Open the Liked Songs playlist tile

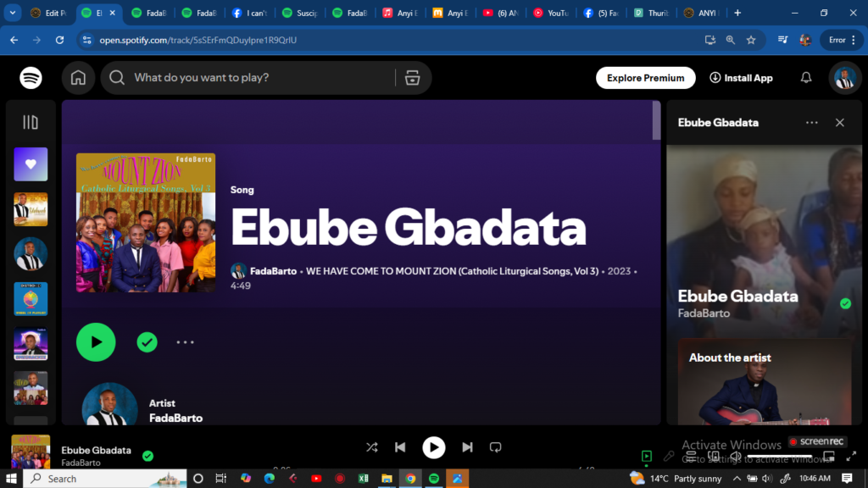(31, 164)
